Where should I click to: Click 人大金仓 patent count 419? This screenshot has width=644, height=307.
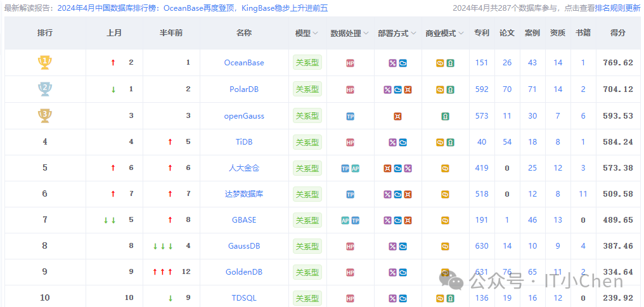click(482, 167)
